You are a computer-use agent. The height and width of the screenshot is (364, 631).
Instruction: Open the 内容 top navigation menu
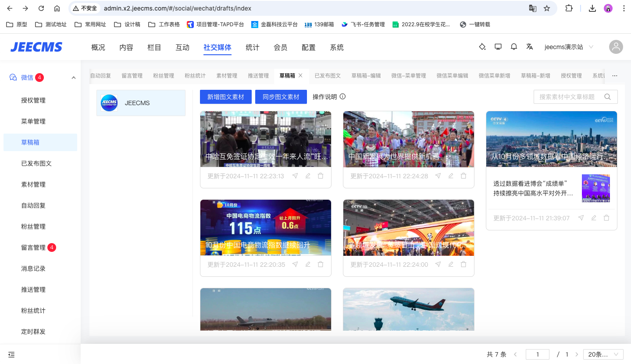126,47
